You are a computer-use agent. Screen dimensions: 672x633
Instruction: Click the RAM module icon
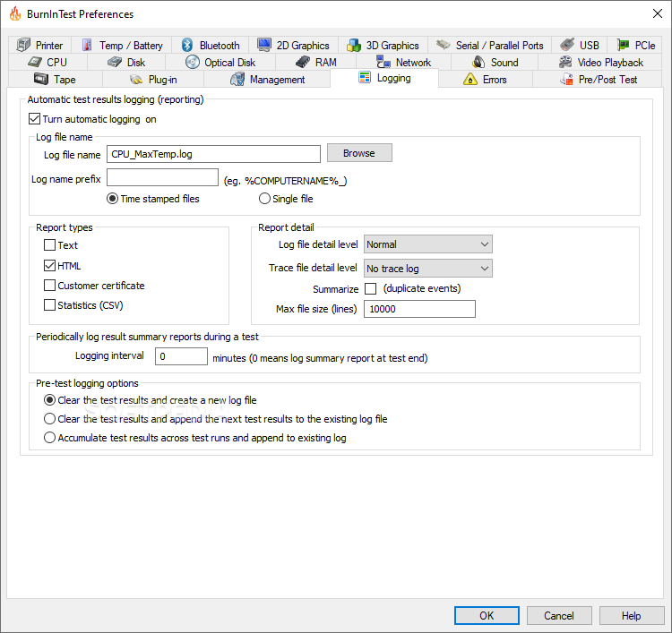pos(303,62)
